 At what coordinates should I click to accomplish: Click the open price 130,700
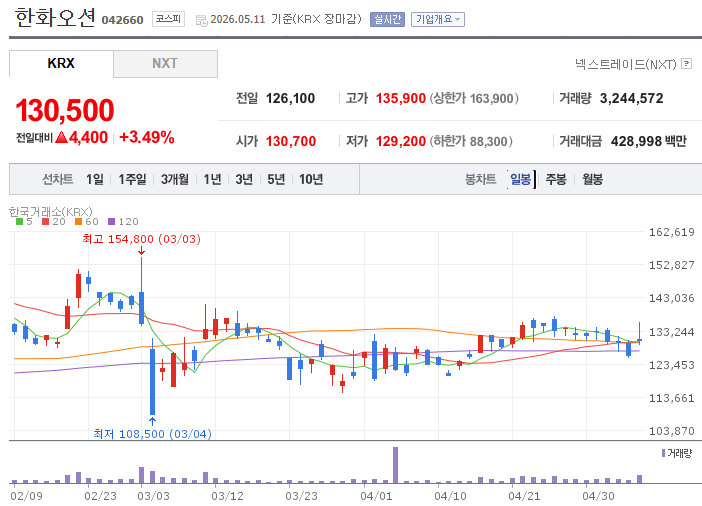pos(291,141)
